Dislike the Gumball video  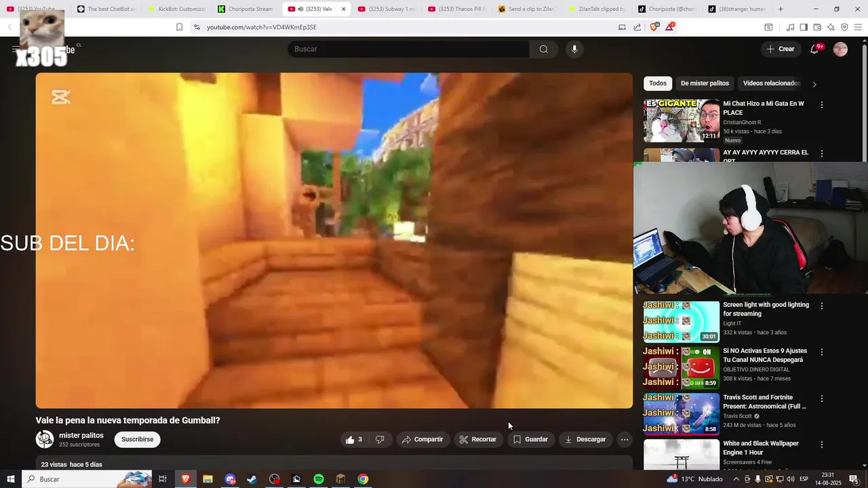click(380, 439)
